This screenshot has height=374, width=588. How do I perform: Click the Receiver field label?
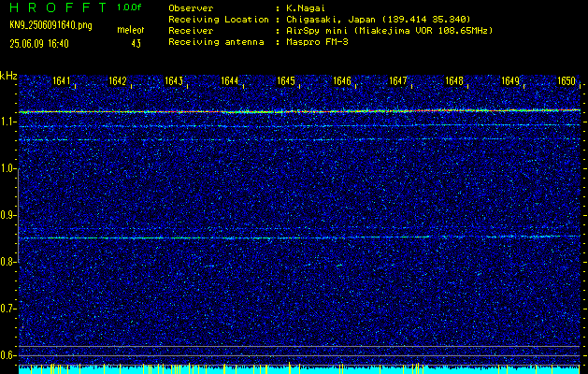tap(191, 30)
